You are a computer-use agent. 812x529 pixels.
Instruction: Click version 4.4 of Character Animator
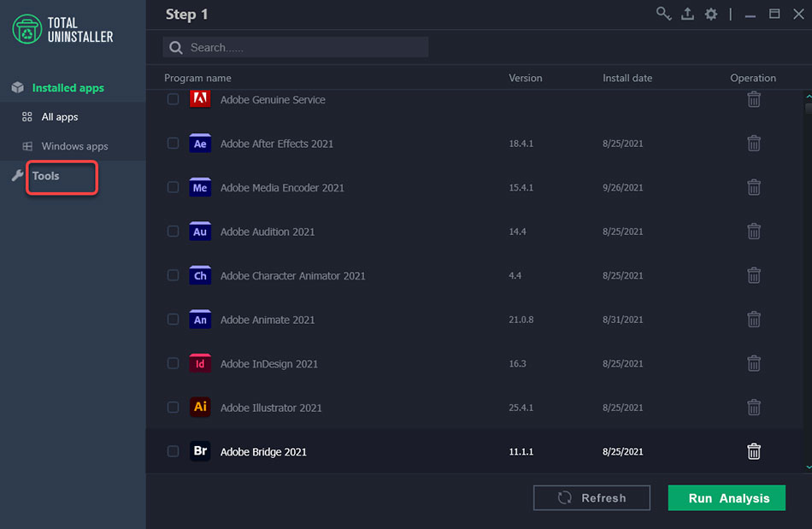[x=515, y=275]
